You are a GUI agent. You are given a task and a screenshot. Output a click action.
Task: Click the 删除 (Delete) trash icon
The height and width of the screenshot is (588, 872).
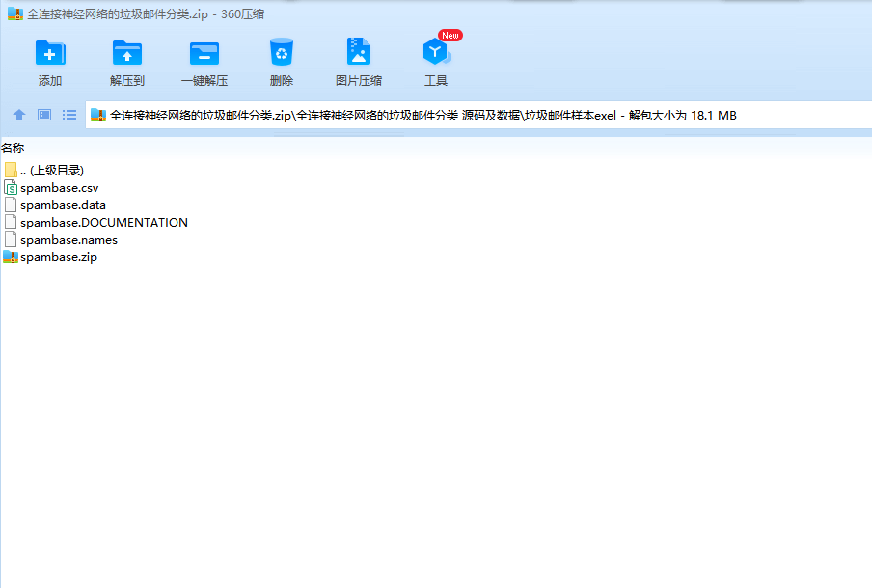[282, 52]
